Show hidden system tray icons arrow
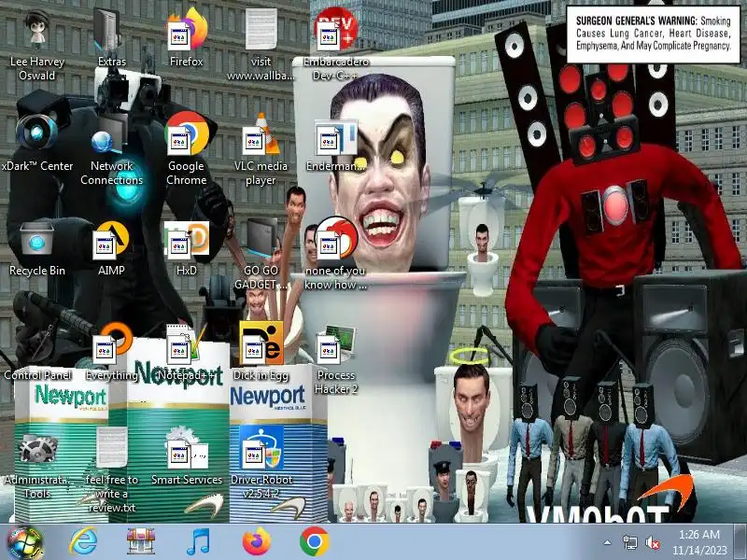The width and height of the screenshot is (747, 560). click(608, 542)
